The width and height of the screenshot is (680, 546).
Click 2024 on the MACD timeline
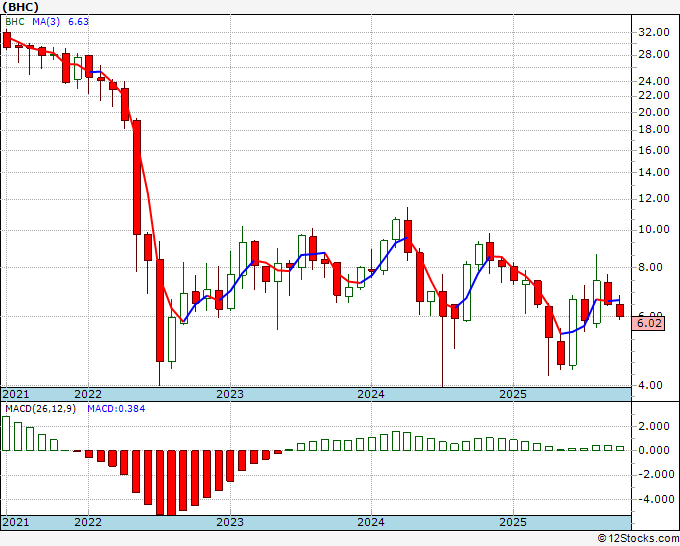point(371,522)
